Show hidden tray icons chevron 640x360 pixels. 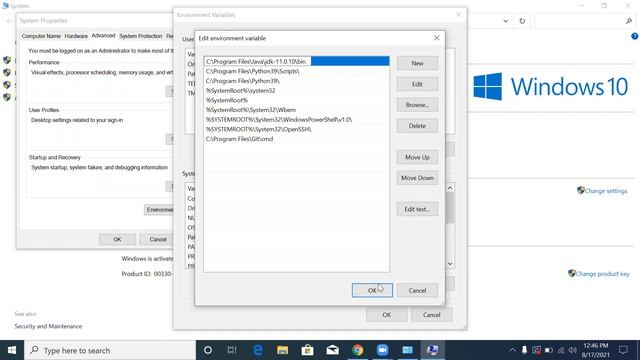click(x=512, y=350)
